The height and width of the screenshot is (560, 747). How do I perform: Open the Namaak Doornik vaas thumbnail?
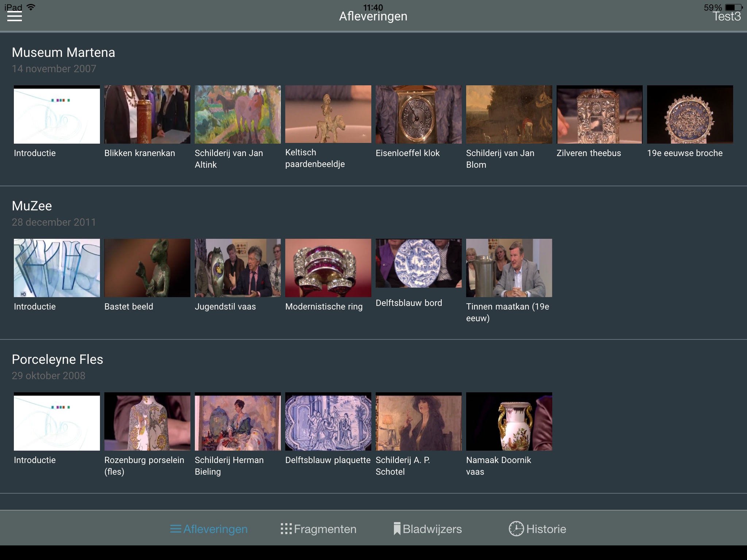(x=509, y=421)
